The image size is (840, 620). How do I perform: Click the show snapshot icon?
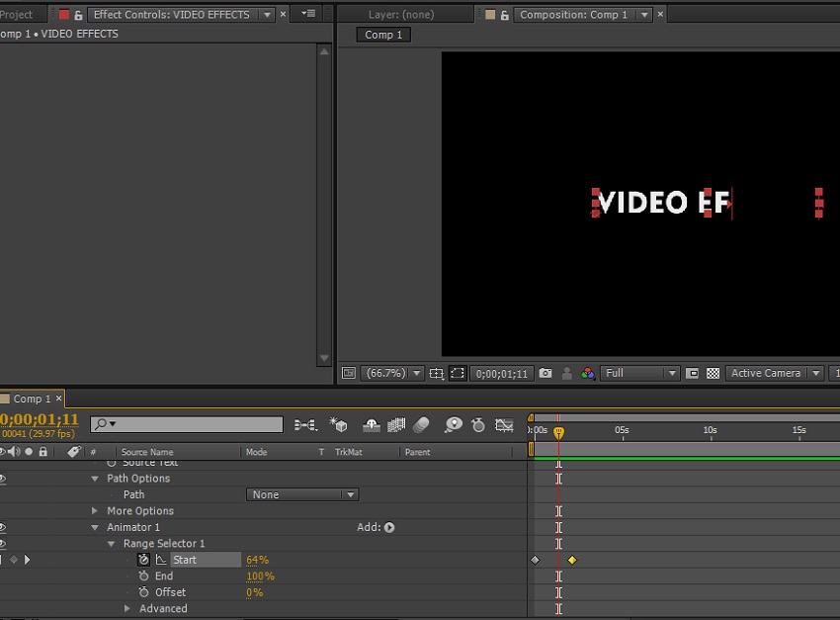pos(567,374)
